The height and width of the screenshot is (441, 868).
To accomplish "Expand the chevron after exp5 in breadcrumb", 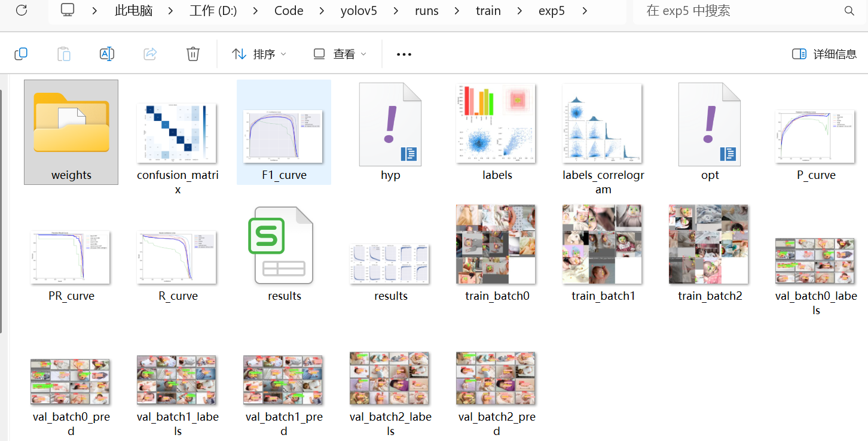I will [x=584, y=11].
